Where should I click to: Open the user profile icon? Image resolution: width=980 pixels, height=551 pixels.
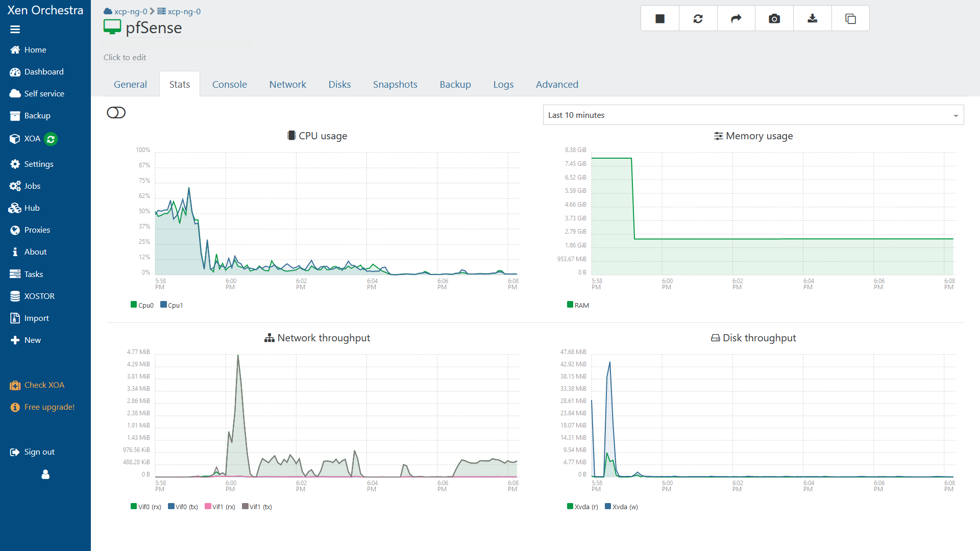[x=45, y=474]
